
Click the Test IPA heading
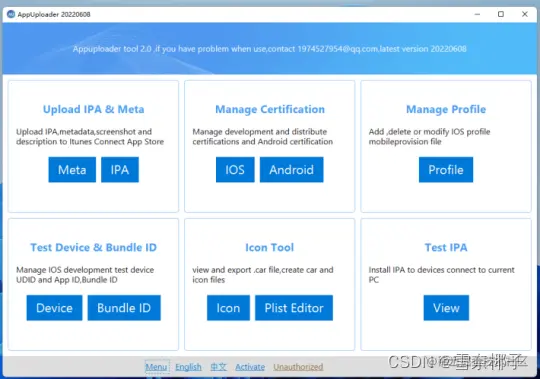446,247
